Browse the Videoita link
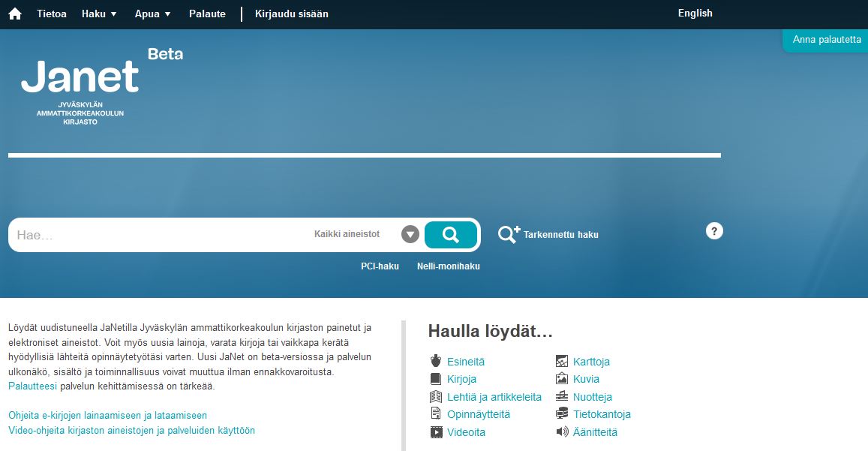Image resolution: width=868 pixels, height=451 pixels. (466, 432)
